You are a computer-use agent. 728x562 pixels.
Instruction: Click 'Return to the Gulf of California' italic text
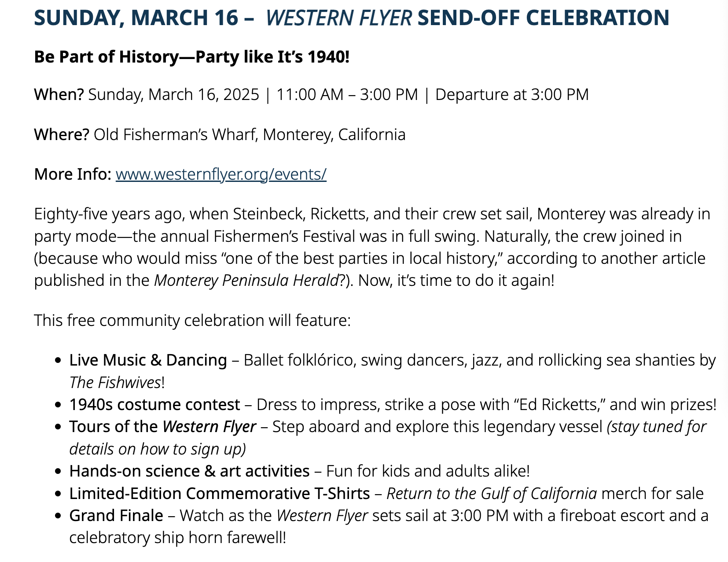pos(492,494)
